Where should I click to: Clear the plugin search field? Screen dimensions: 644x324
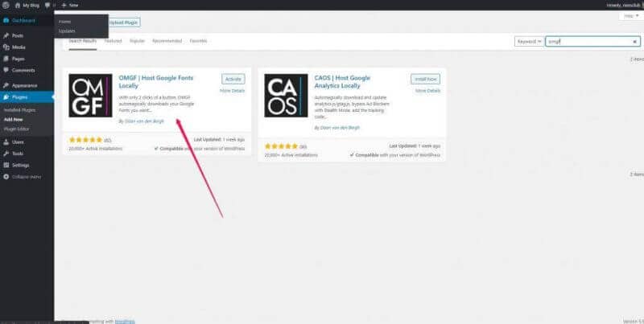634,42
